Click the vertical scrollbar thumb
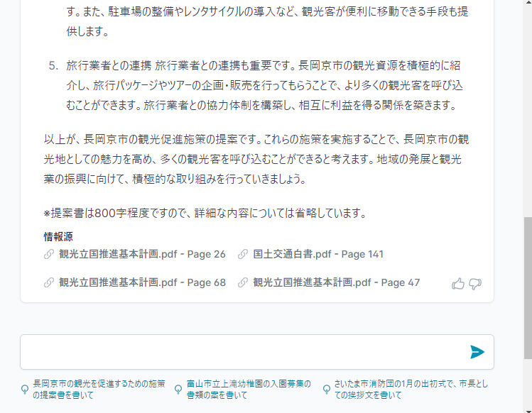Viewport: 532px width, 413px height. [528, 287]
